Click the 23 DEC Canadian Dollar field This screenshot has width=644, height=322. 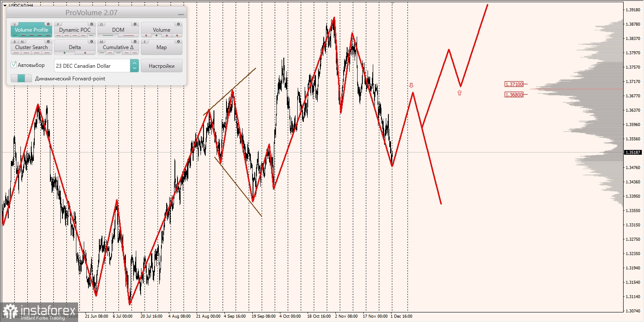coord(92,66)
